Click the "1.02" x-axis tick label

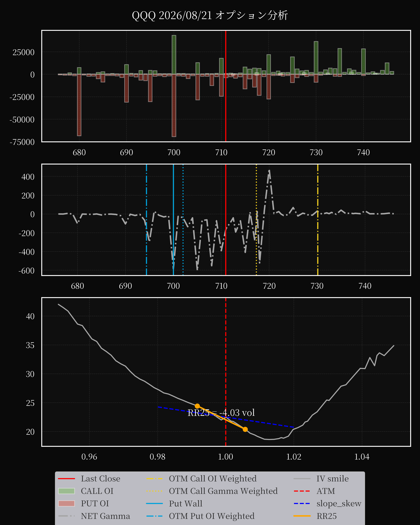tap(294, 457)
